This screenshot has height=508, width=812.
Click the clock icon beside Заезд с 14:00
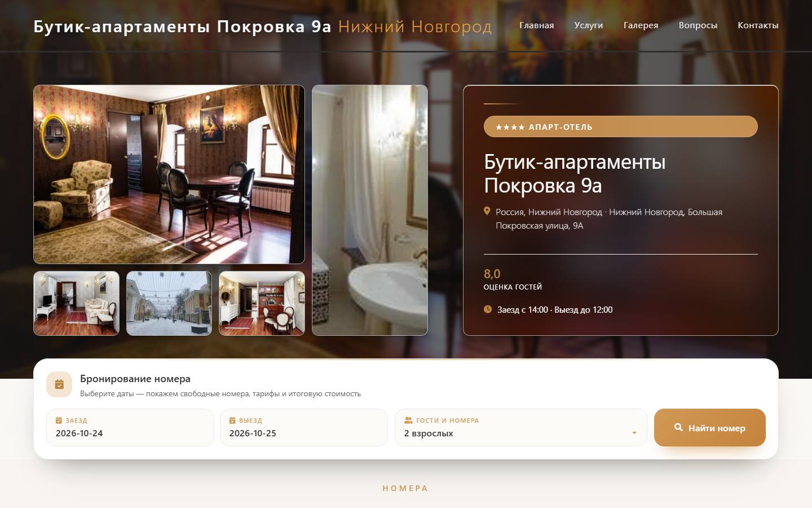(x=488, y=309)
